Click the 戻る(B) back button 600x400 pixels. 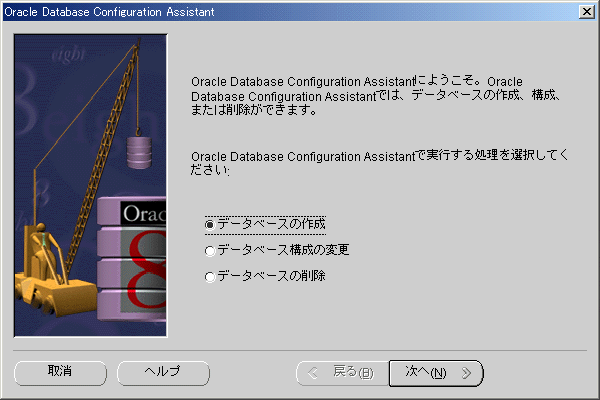pyautogui.click(x=340, y=372)
